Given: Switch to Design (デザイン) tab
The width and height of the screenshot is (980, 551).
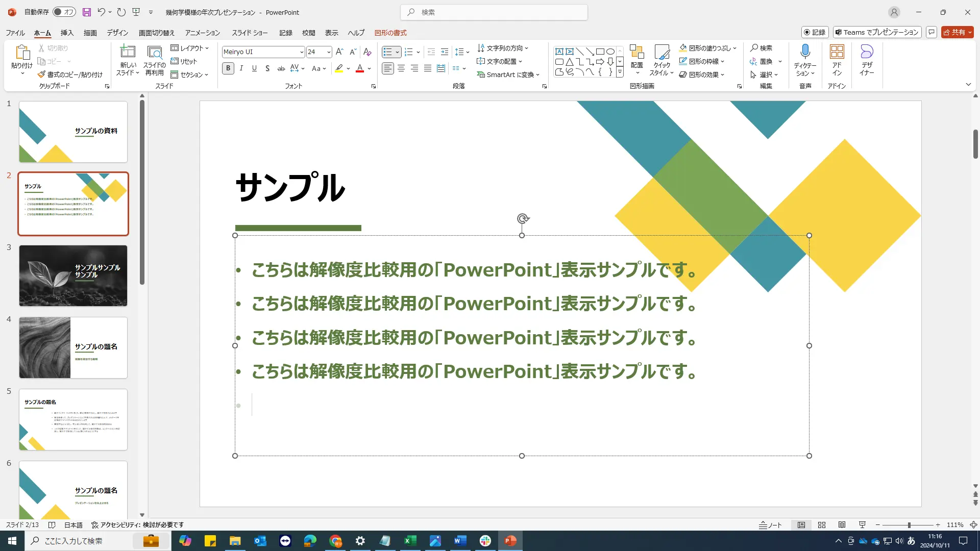Looking at the screenshot, I should (x=117, y=33).
